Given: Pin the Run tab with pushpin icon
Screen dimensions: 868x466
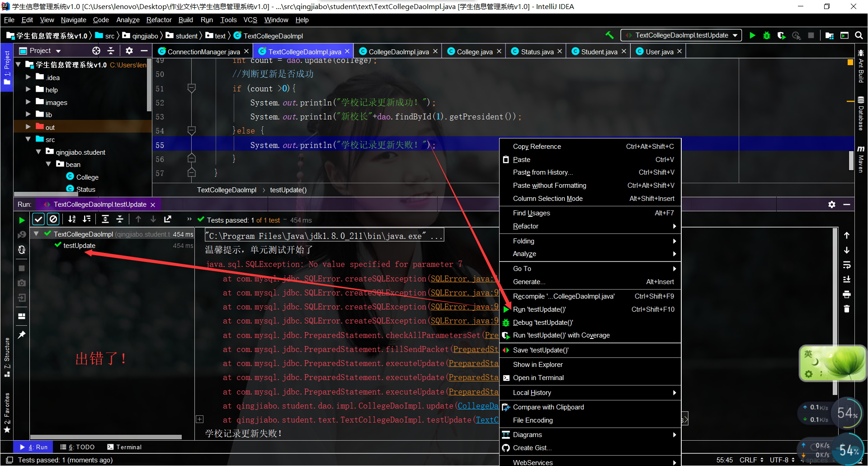Looking at the screenshot, I should click(x=22, y=335).
